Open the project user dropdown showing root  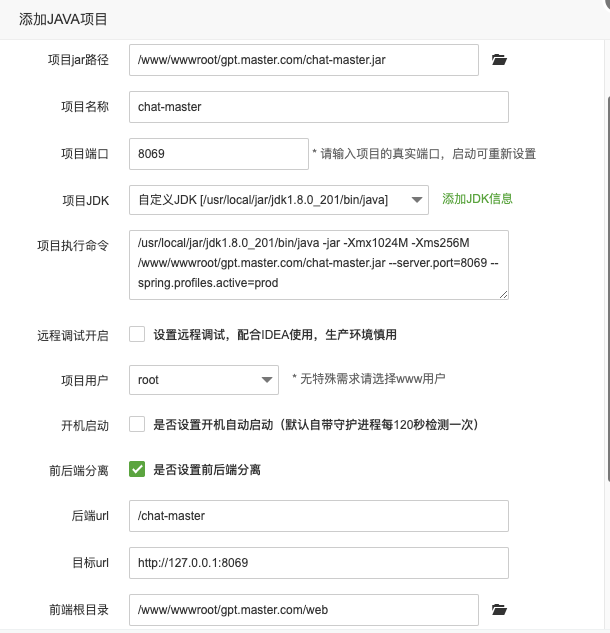(204, 379)
